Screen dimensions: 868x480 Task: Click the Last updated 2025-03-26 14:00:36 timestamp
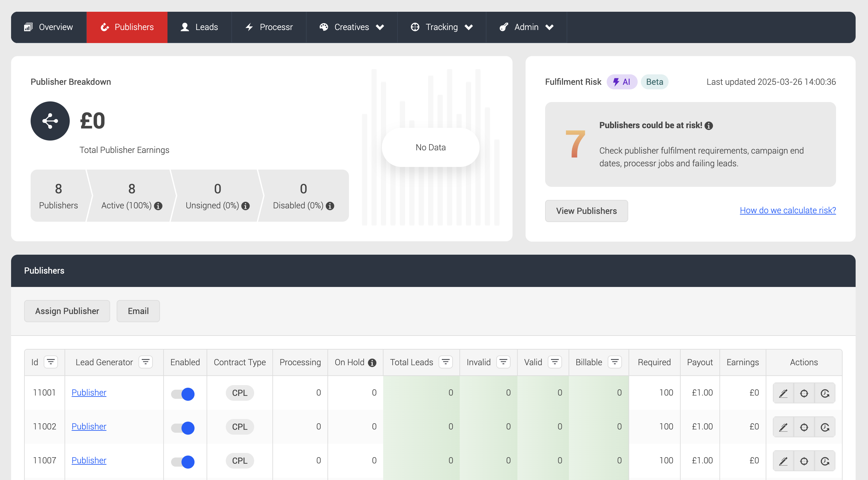coord(771,82)
